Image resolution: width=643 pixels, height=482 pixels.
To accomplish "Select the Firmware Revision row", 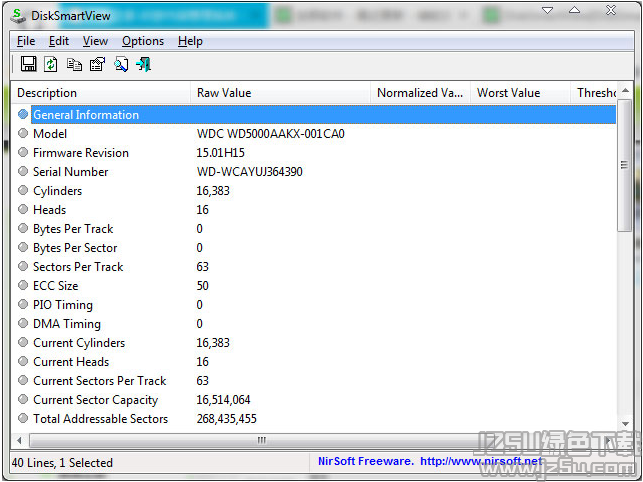I will [x=315, y=153].
